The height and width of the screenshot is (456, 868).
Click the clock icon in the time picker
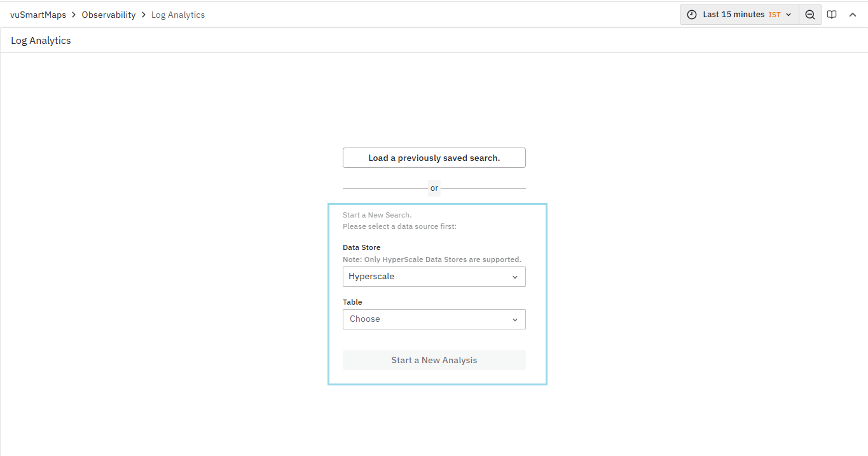(x=692, y=15)
